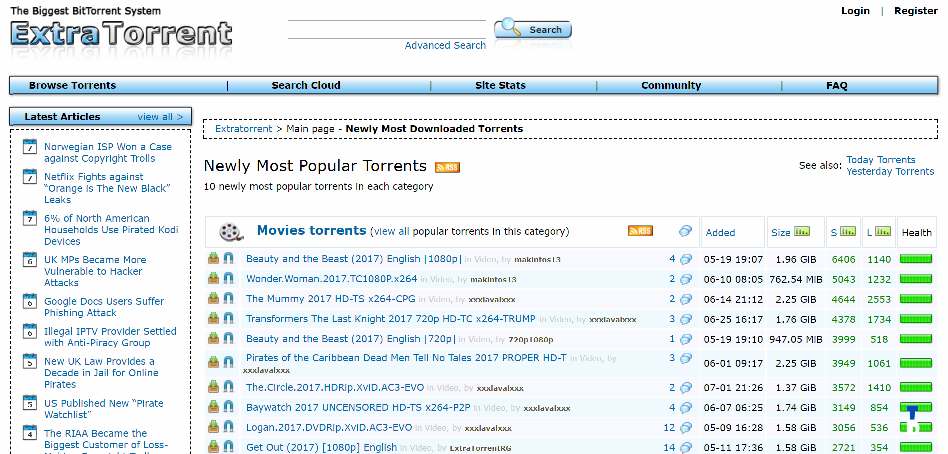Click uploader makintos13 on Beauty and the Beast 1080p
948x454 pixels.
pos(537,259)
